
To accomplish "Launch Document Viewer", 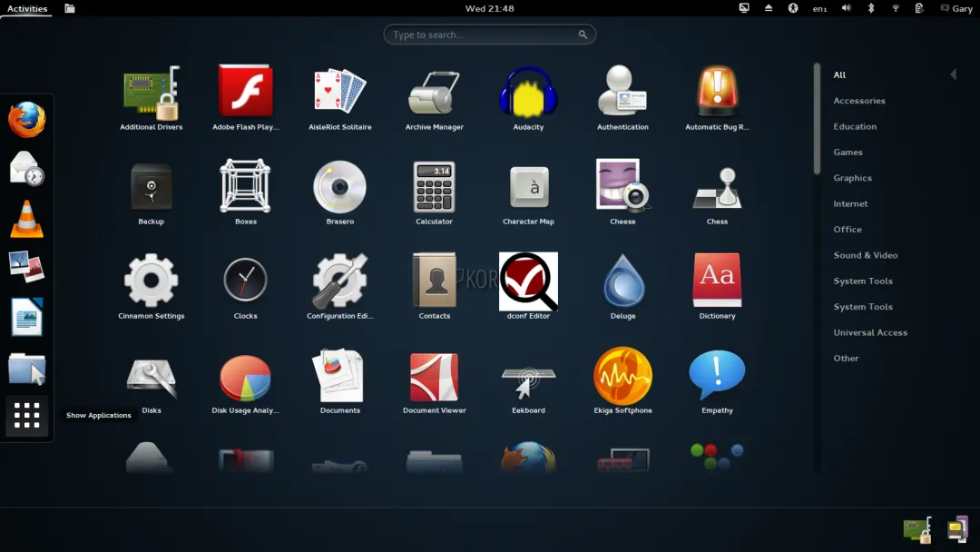I will pos(435,377).
